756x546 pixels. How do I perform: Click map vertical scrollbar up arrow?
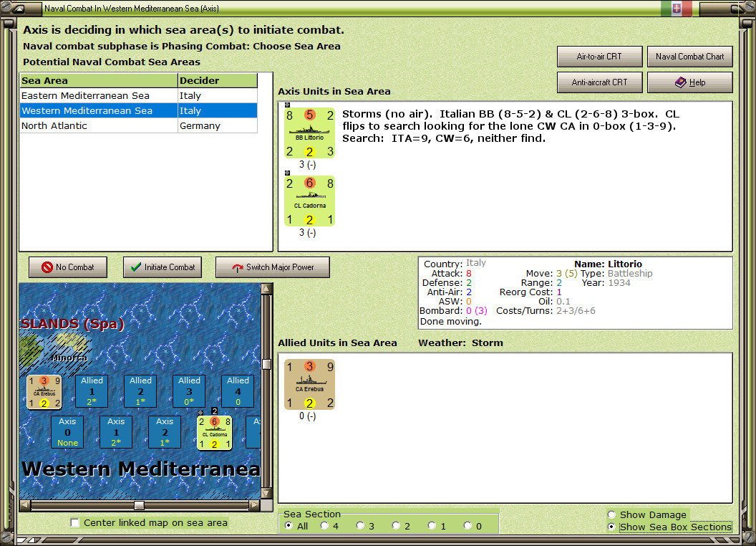[266, 289]
